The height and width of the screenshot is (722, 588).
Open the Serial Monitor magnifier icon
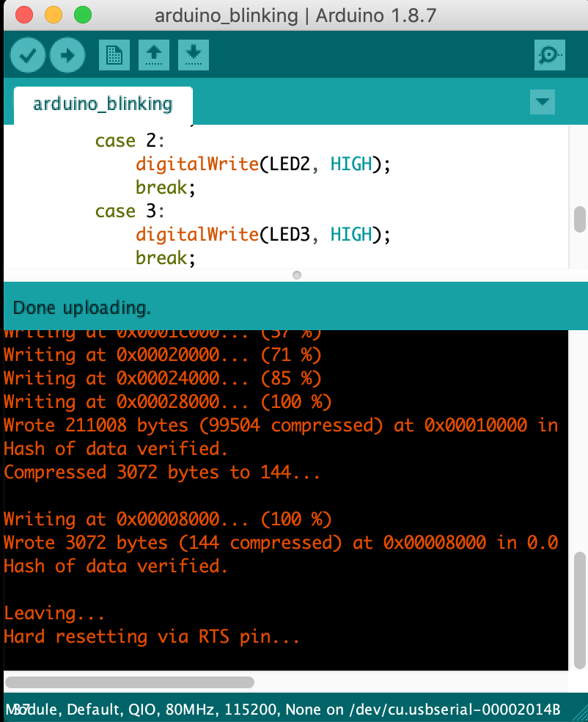coord(549,55)
